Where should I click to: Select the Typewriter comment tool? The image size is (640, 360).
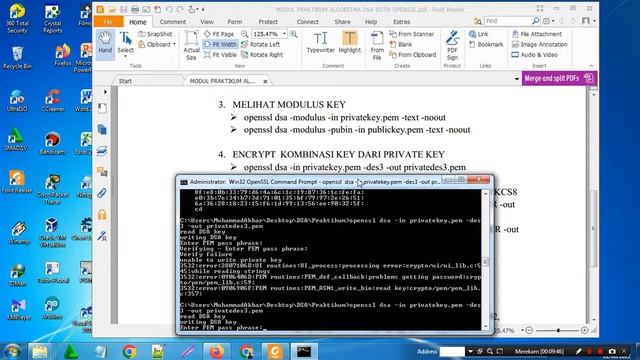pyautogui.click(x=320, y=42)
